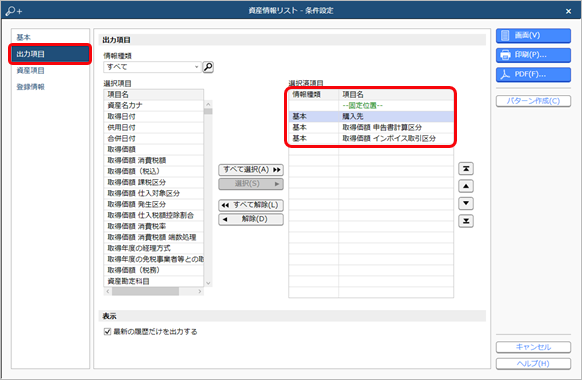Click パターン作成(C) button
The height and width of the screenshot is (380, 582).
(533, 101)
